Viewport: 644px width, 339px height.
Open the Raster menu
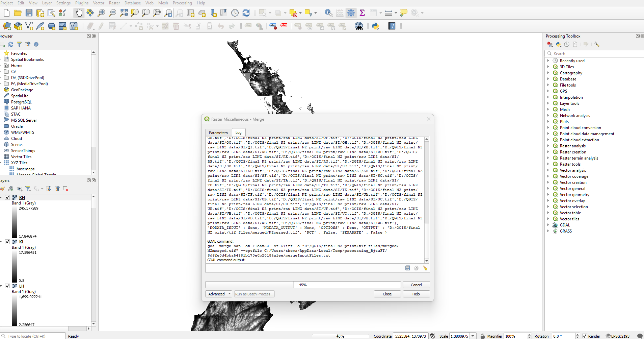pos(114,3)
